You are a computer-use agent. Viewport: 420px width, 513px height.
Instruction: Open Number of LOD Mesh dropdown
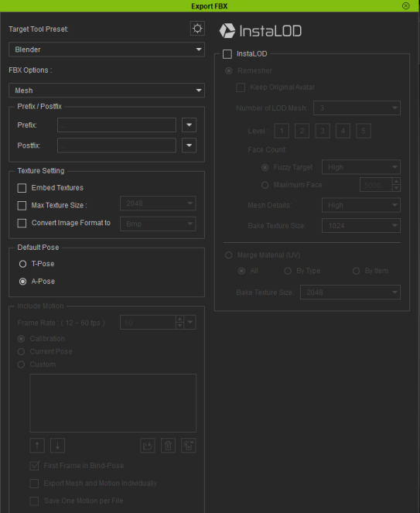point(357,108)
